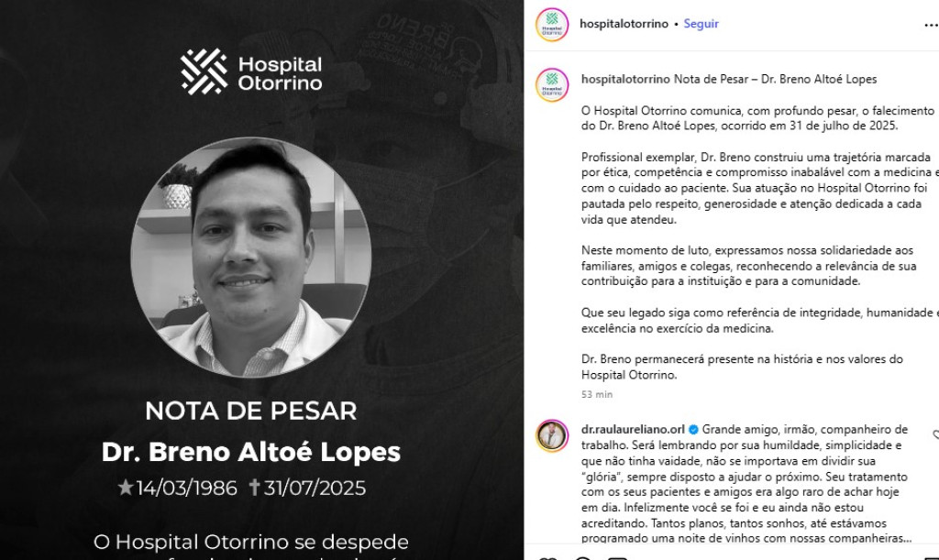Click the star birth symbol before 14/03/1986
Screen dimensions: 939x560
pyautogui.click(x=125, y=487)
